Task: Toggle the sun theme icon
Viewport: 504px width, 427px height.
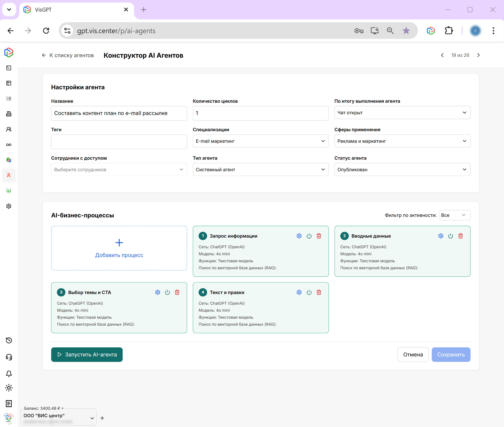Action: point(9,388)
